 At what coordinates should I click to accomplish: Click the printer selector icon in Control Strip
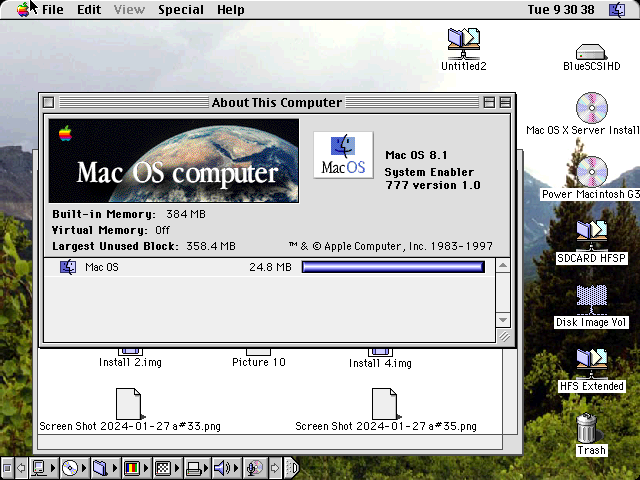pyautogui.click(x=194, y=468)
